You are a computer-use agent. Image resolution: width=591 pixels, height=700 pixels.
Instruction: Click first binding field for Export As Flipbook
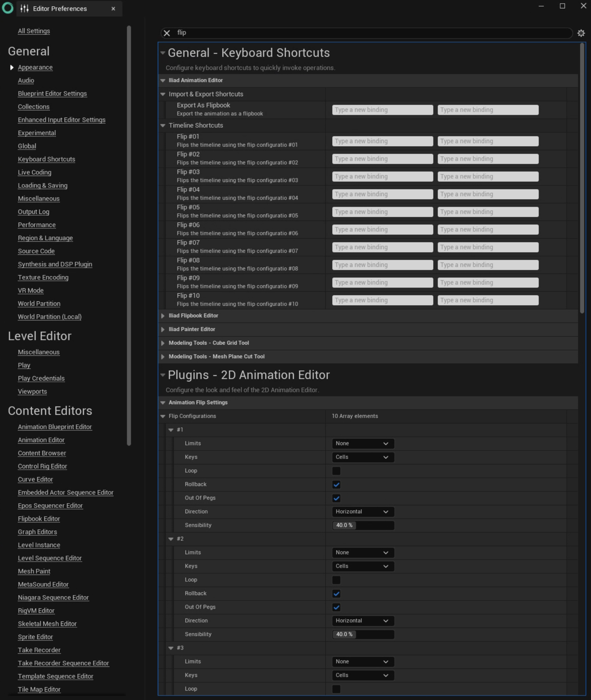click(382, 110)
